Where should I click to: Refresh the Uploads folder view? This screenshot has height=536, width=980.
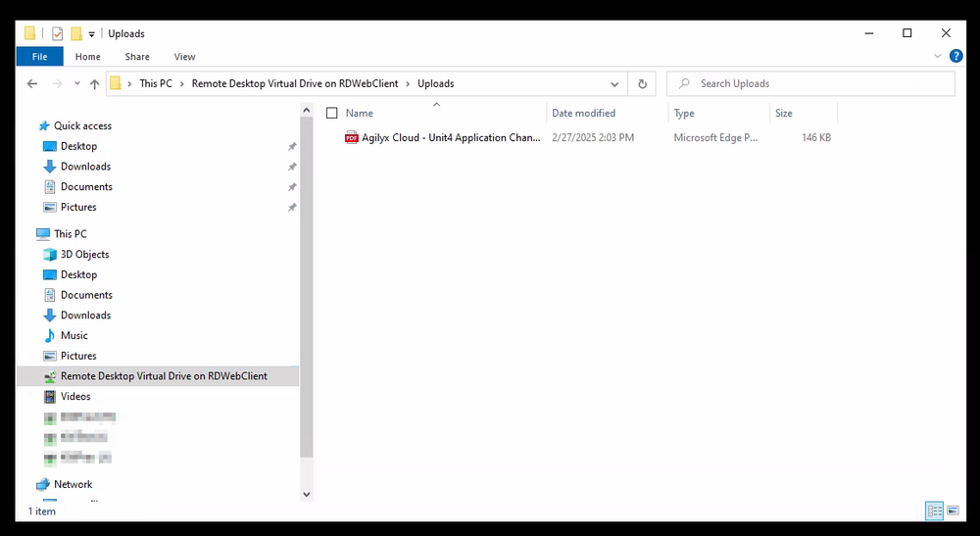642,84
